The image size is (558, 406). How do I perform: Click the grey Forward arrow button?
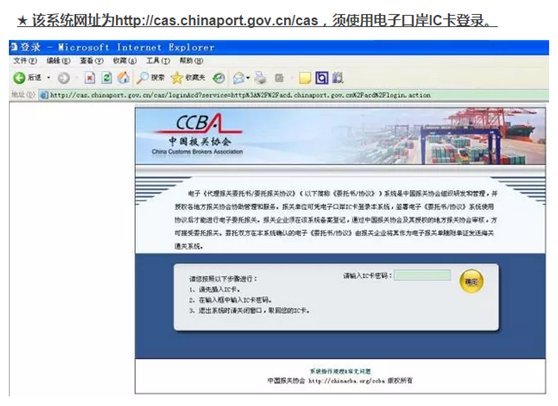[64, 78]
